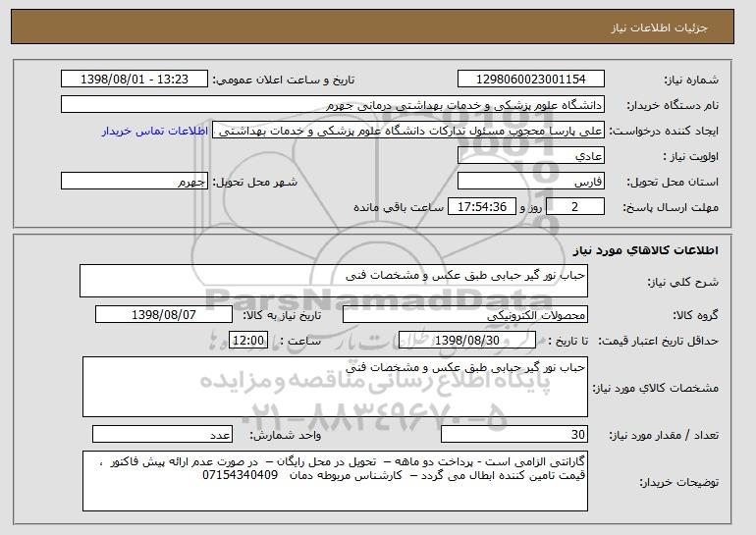Click the quantity field showing 30
This screenshot has width=756, height=535.
pyautogui.click(x=514, y=434)
